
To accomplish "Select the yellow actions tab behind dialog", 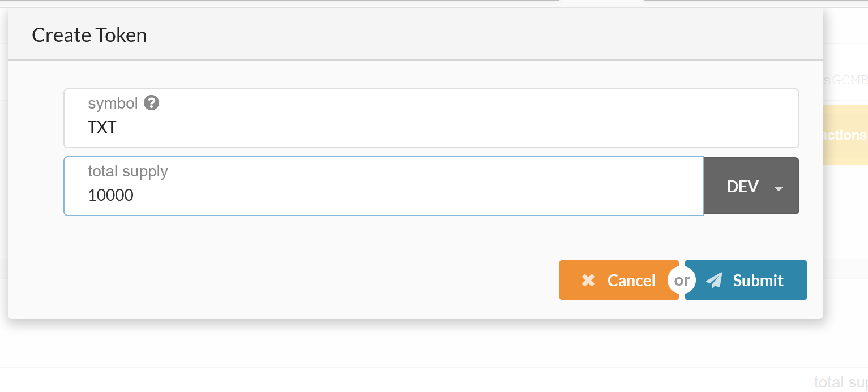I will tap(845, 135).
